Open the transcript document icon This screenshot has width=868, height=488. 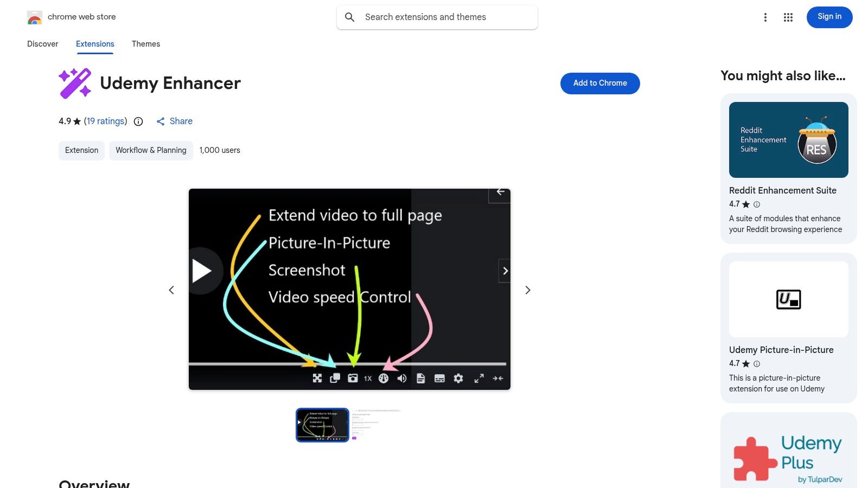coord(421,378)
